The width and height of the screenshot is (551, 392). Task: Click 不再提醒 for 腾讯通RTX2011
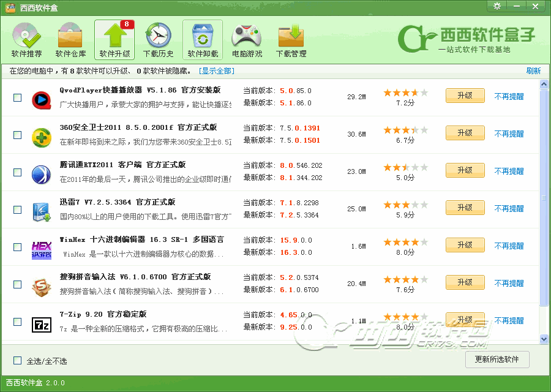(509, 171)
